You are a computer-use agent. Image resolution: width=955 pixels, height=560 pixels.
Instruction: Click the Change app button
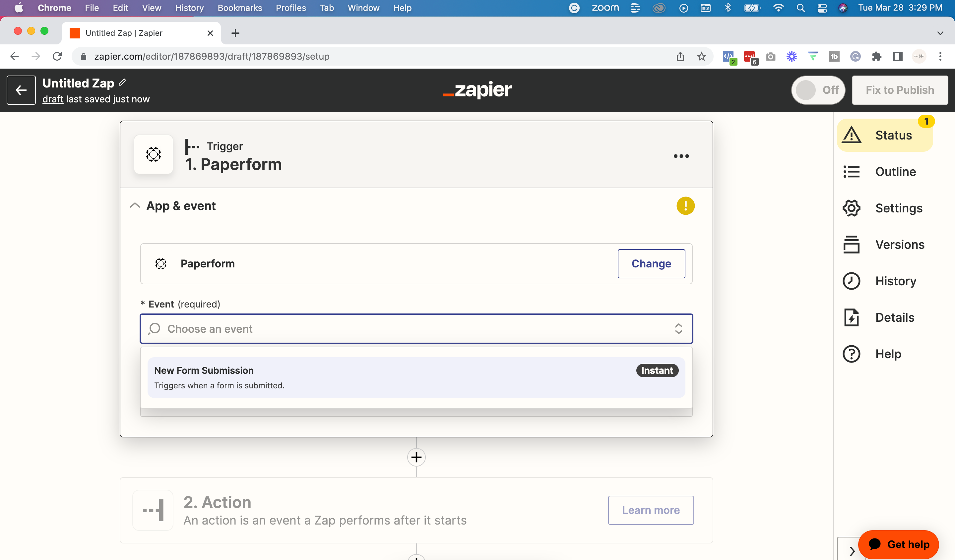point(651,263)
